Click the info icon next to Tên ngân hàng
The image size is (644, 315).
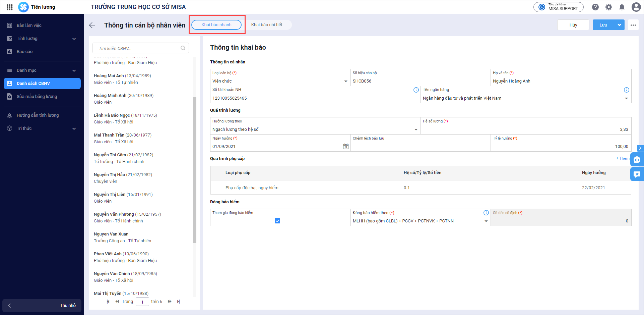[626, 90]
